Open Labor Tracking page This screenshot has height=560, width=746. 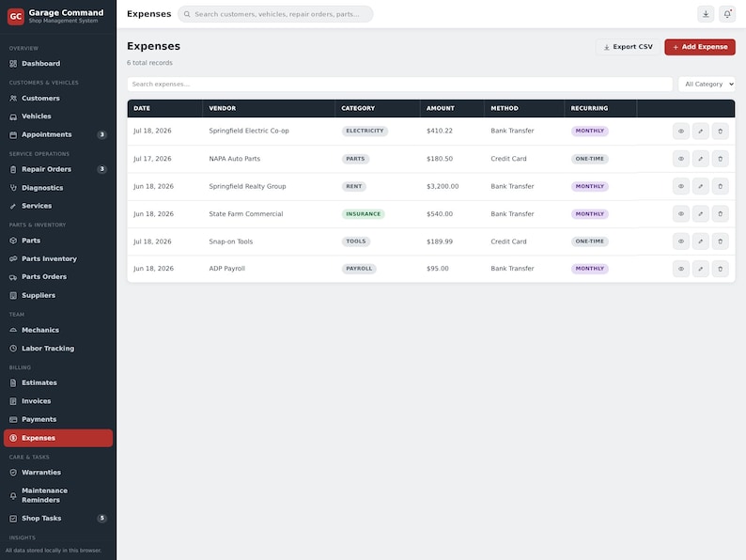58,349
